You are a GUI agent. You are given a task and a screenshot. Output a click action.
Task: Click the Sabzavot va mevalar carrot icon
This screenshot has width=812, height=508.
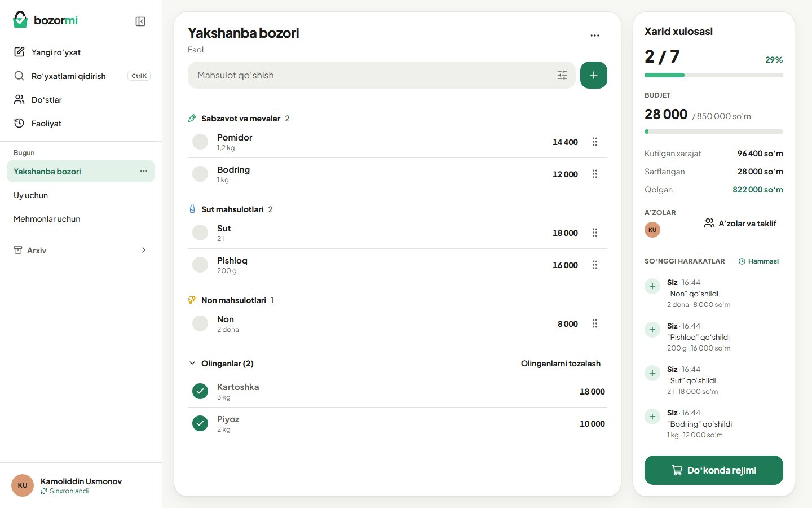(192, 118)
